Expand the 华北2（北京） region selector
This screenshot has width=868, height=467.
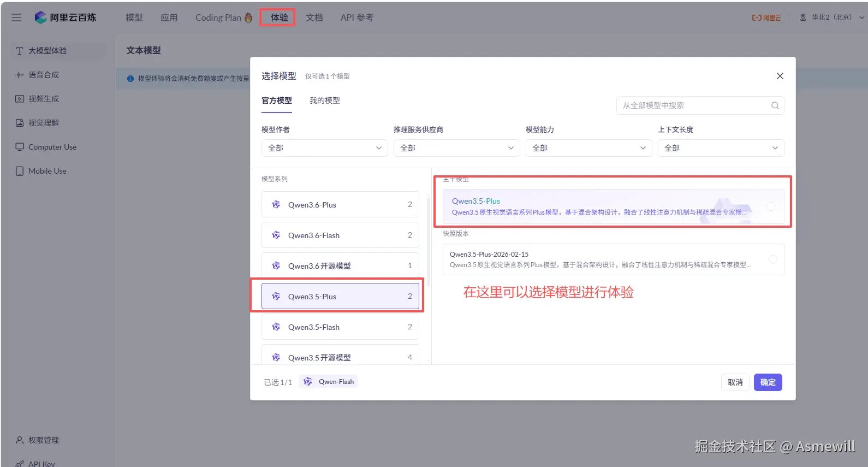click(x=833, y=17)
